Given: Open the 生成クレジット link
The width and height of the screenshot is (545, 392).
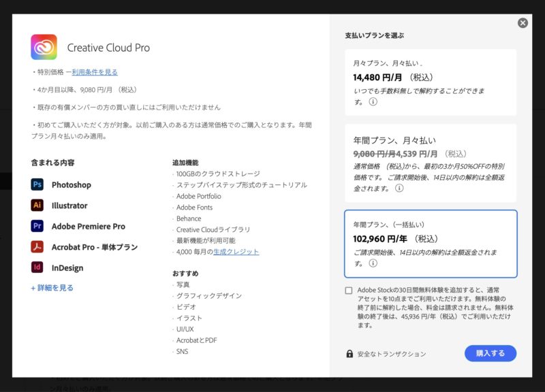Looking at the screenshot, I should (x=236, y=252).
